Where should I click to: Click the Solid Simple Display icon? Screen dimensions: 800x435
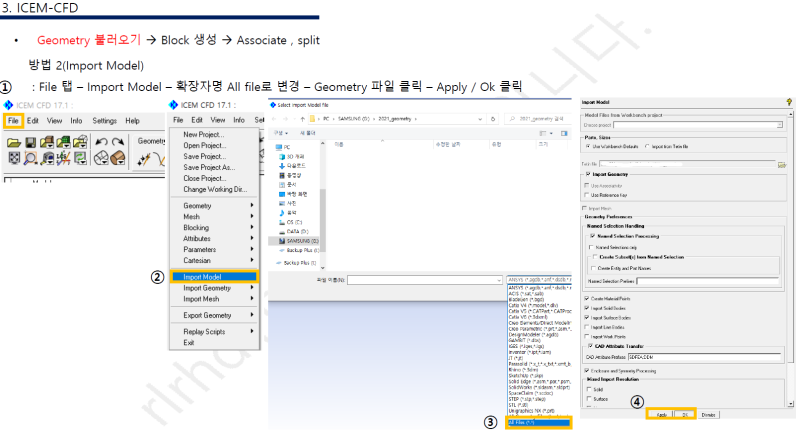tap(118, 158)
